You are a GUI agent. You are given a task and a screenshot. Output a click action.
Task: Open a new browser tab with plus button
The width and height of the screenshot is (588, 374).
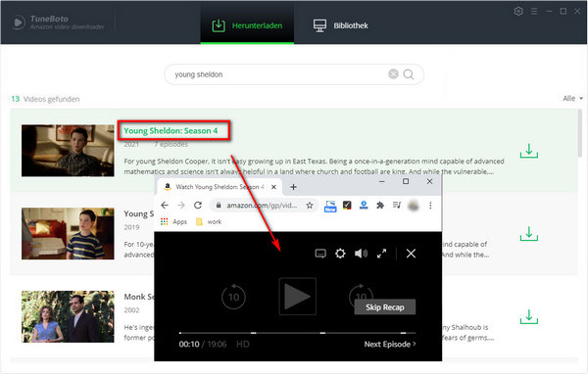[294, 187]
